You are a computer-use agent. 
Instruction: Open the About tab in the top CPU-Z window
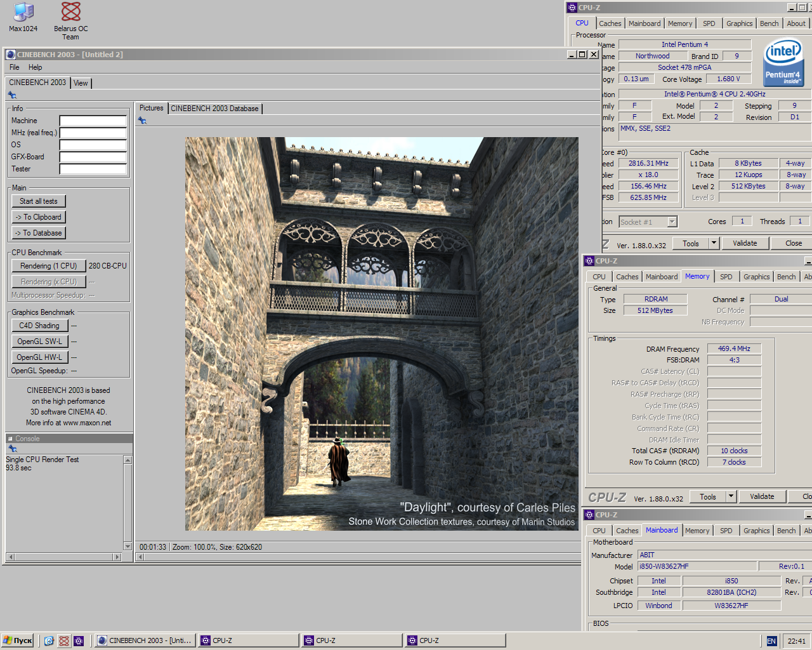pos(796,23)
